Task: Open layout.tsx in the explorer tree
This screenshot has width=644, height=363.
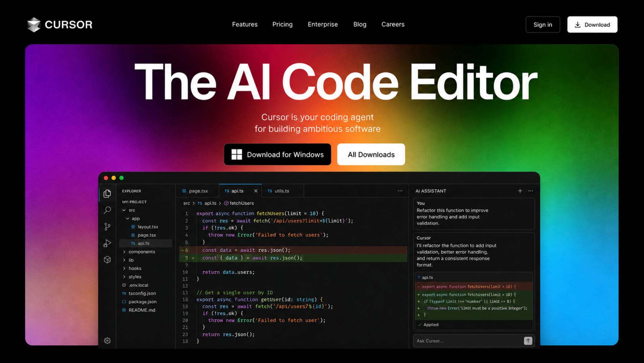Action: coord(148,227)
